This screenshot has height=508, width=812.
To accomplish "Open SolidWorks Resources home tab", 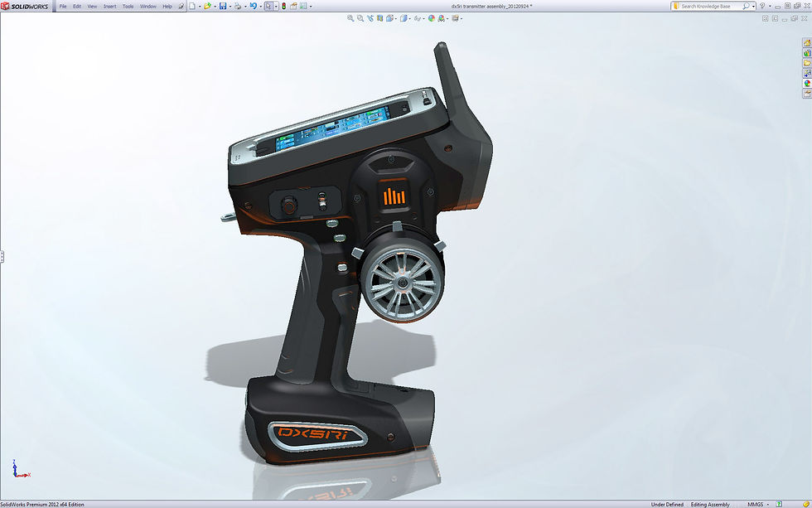I will click(x=807, y=43).
